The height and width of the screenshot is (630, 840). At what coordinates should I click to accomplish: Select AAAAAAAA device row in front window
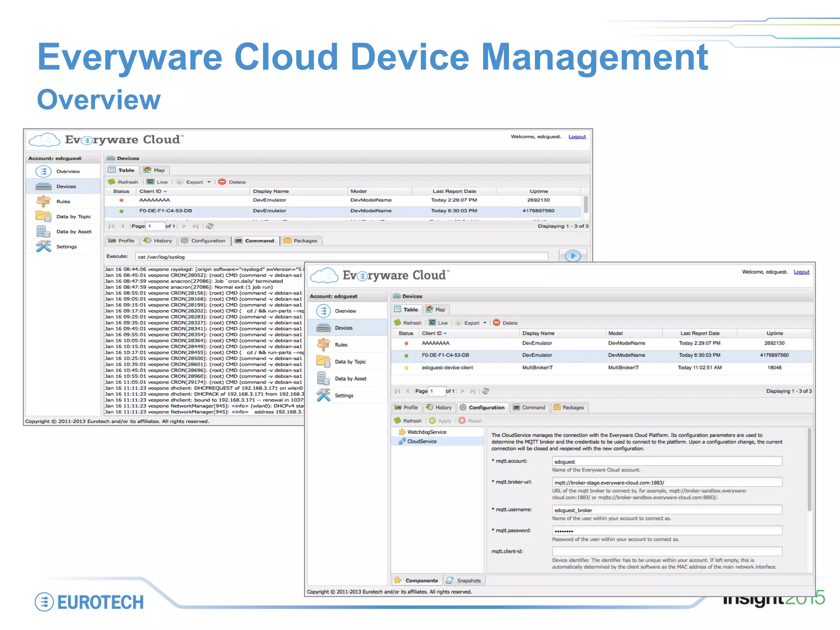[x=601, y=343]
